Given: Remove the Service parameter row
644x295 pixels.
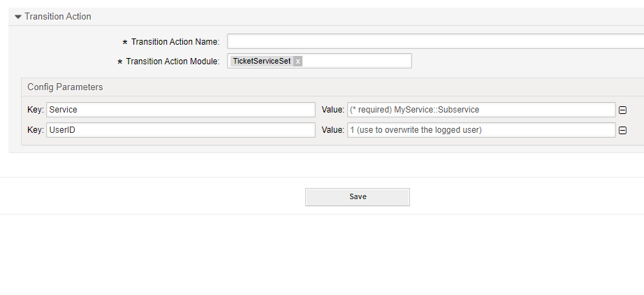Looking at the screenshot, I should click(622, 110).
